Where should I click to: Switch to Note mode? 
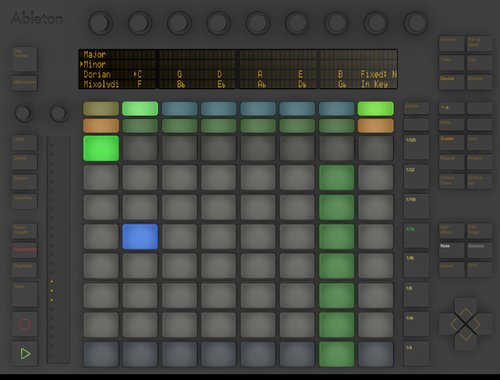coord(451,250)
